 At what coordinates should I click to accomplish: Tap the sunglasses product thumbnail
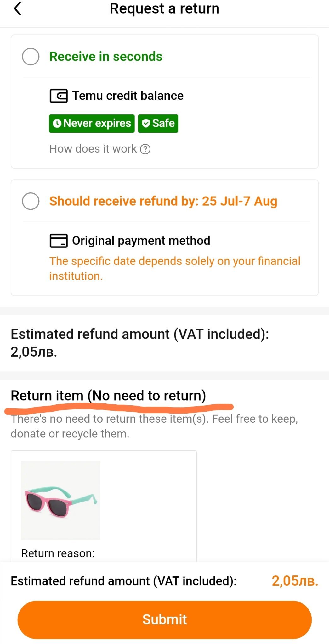point(60,500)
